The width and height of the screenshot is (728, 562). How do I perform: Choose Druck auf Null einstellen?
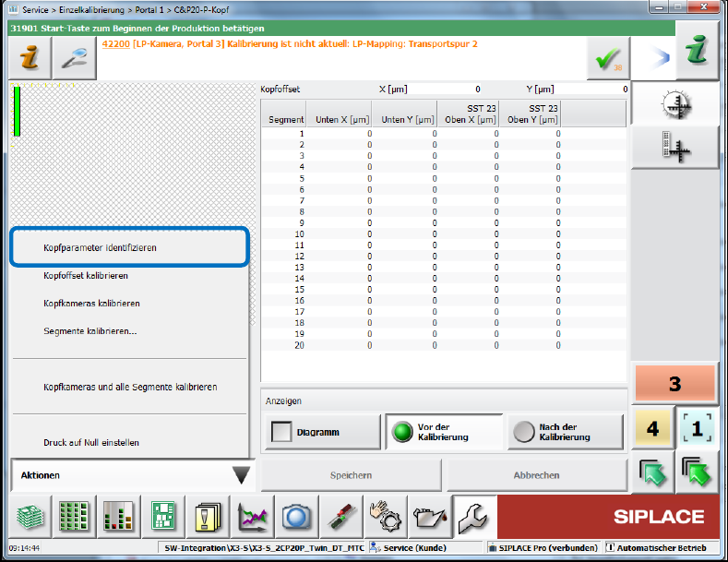coord(130,443)
